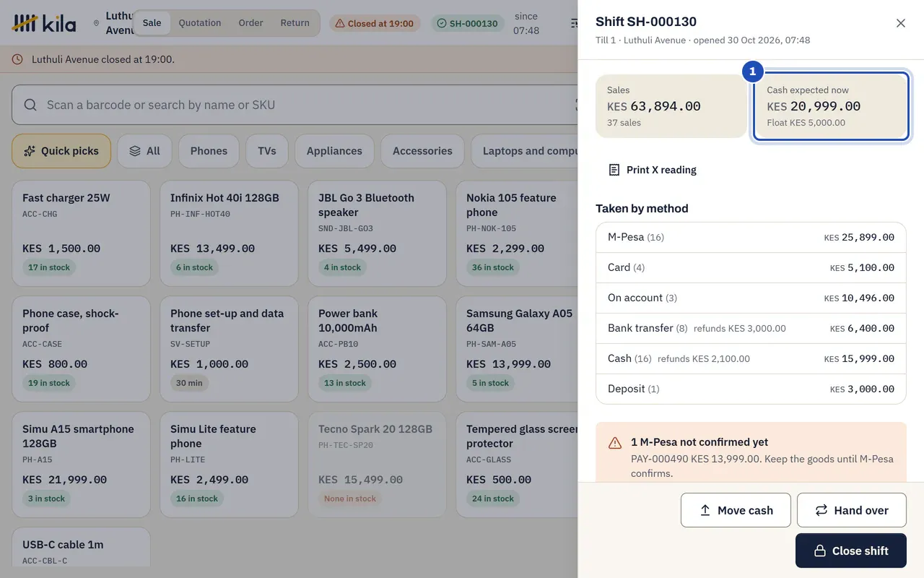Select the Quick picks sparkle icon
This screenshot has height=578, width=924.
point(30,151)
